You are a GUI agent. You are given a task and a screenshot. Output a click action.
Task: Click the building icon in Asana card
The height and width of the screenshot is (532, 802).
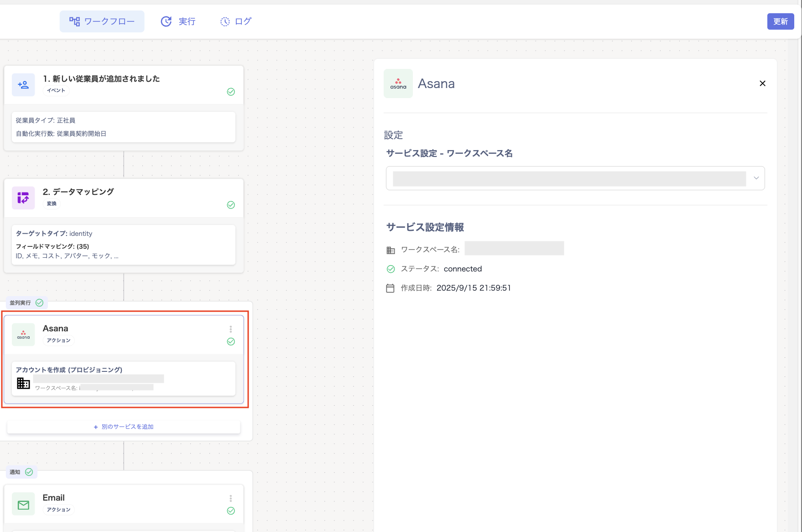tap(23, 383)
